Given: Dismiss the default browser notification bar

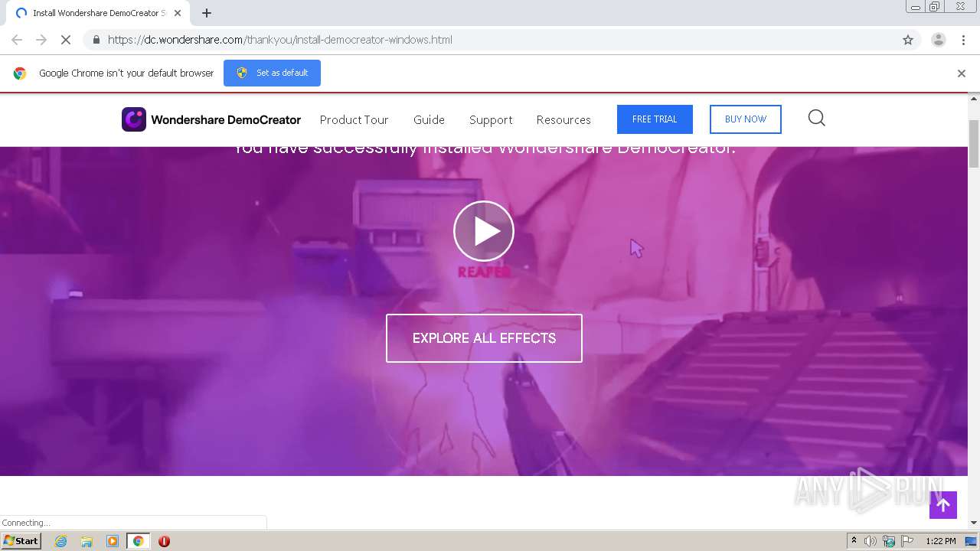Looking at the screenshot, I should click(x=962, y=73).
